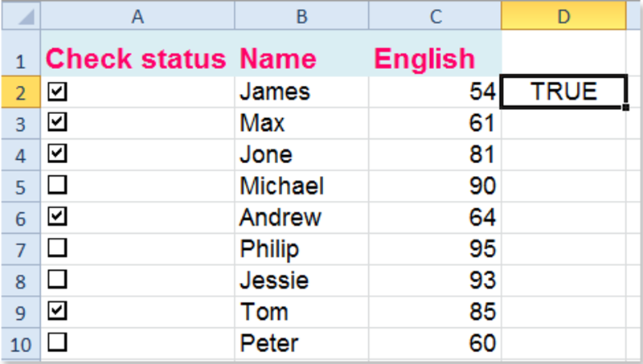Toggle the checkbox beside Jone
643x364 pixels.
coord(57,153)
